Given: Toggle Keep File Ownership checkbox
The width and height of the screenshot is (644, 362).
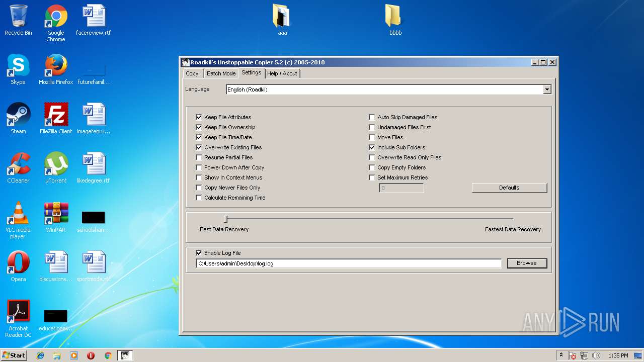Looking at the screenshot, I should [x=199, y=127].
